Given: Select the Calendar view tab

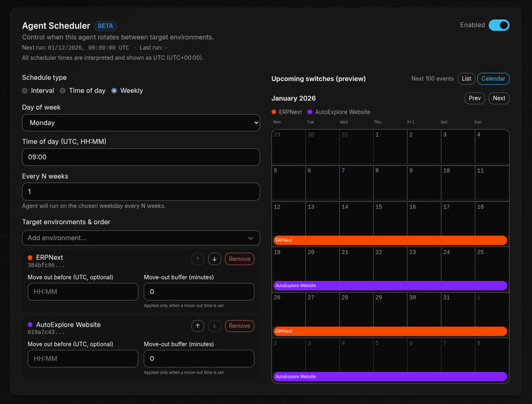Looking at the screenshot, I should pos(493,78).
